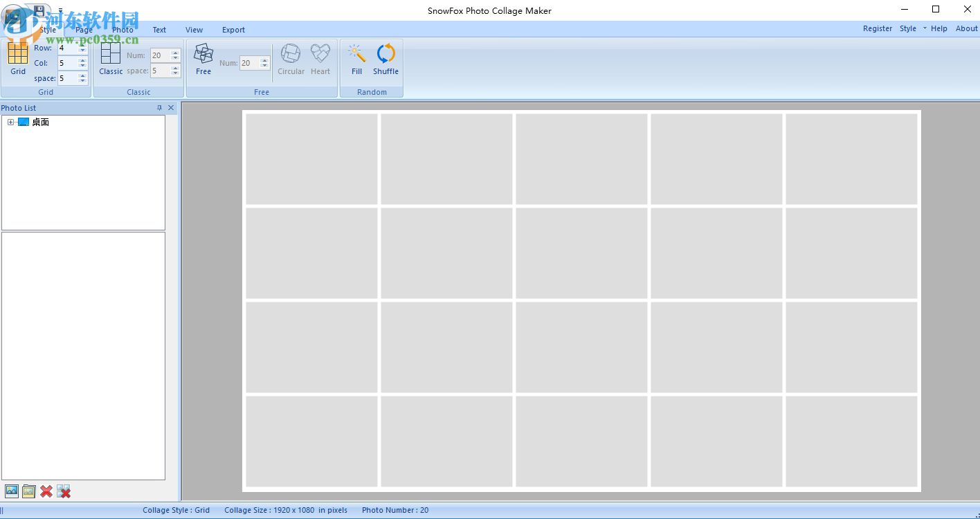
Task: Click the delete all photos icon
Action: (x=64, y=491)
